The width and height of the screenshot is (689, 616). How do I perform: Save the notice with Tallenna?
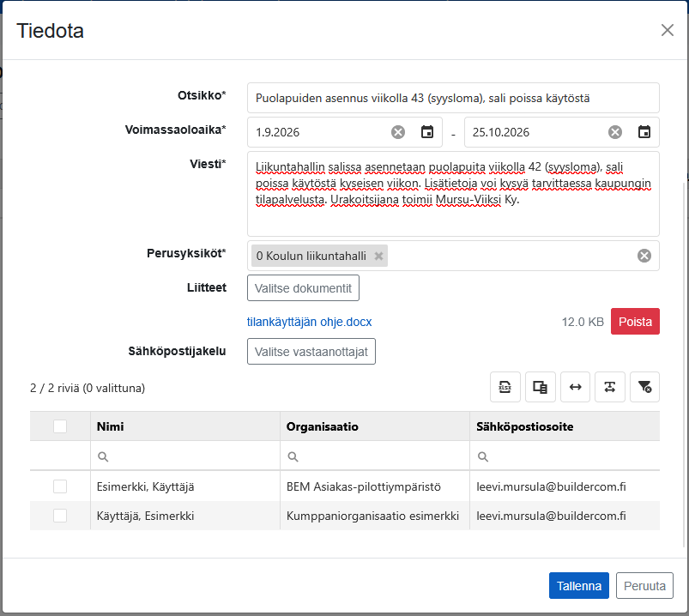click(x=578, y=586)
